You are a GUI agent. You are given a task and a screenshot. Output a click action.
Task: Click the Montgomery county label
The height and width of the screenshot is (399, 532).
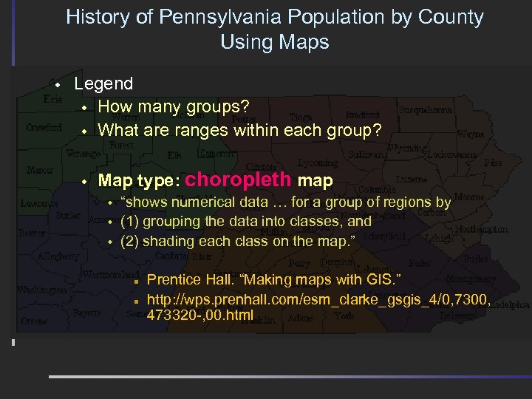471,279
